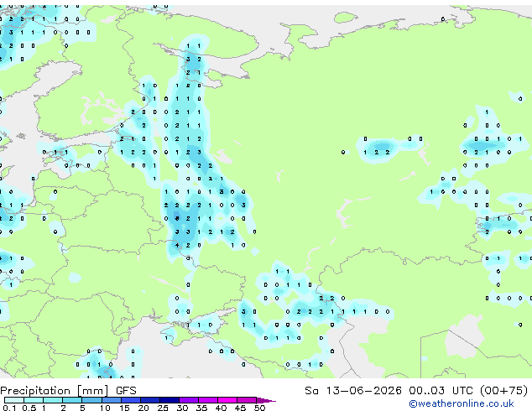Click the 25–30 mm dark blue legend box
This screenshot has height=411, width=532.
tap(170, 400)
